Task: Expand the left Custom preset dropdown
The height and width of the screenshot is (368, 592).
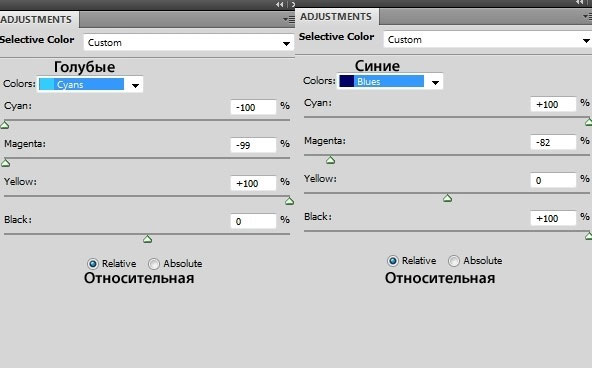Action: (x=188, y=43)
